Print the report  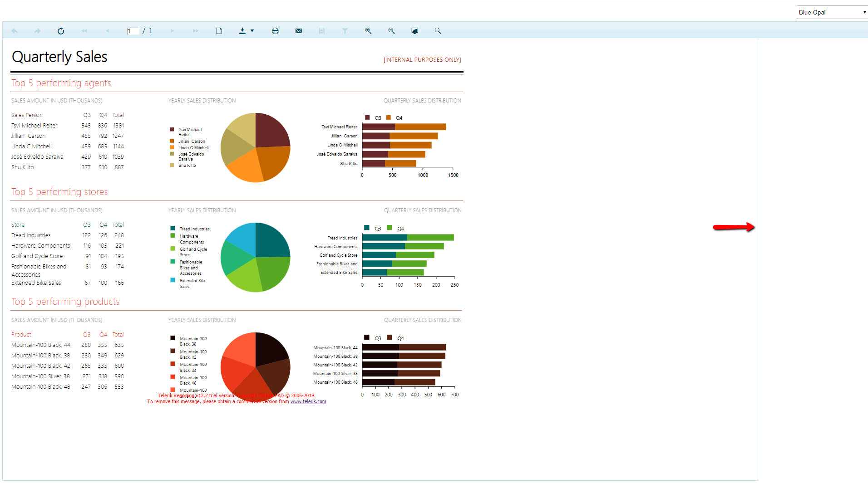tap(275, 31)
